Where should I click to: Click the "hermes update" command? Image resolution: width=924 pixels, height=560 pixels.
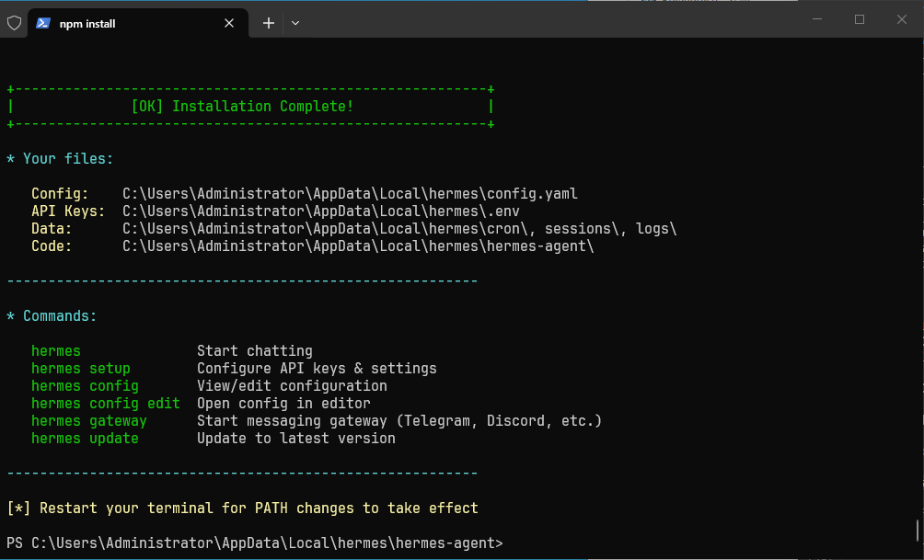[x=85, y=439]
